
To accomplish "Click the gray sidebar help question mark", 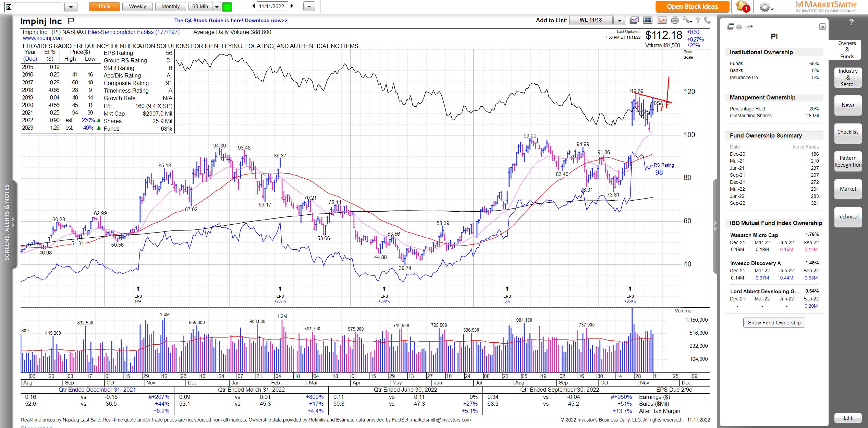I will pos(851,22).
